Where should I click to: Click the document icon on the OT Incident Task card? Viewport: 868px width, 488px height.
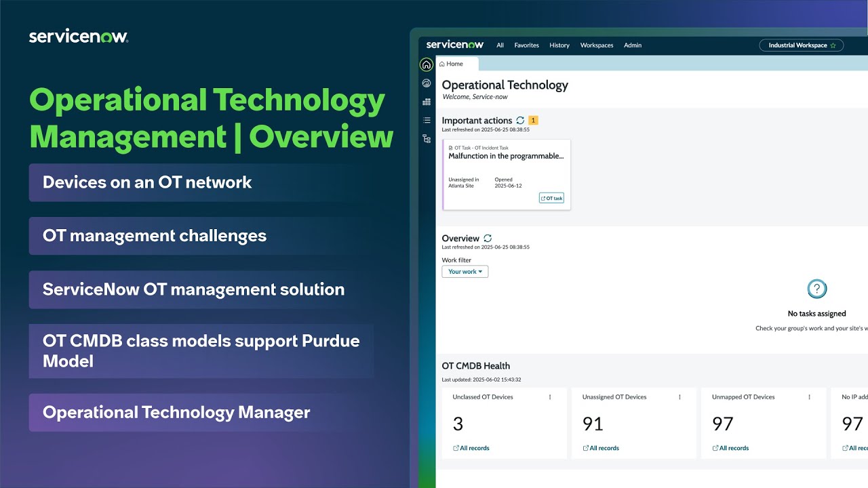coord(450,148)
